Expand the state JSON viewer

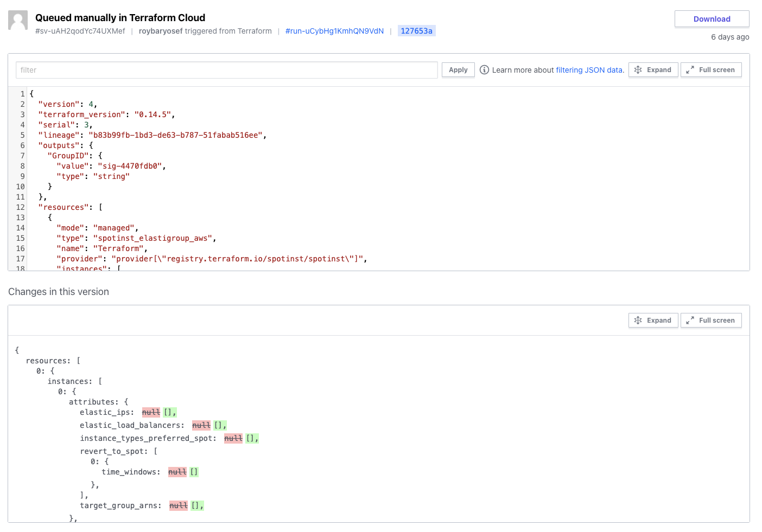click(653, 70)
